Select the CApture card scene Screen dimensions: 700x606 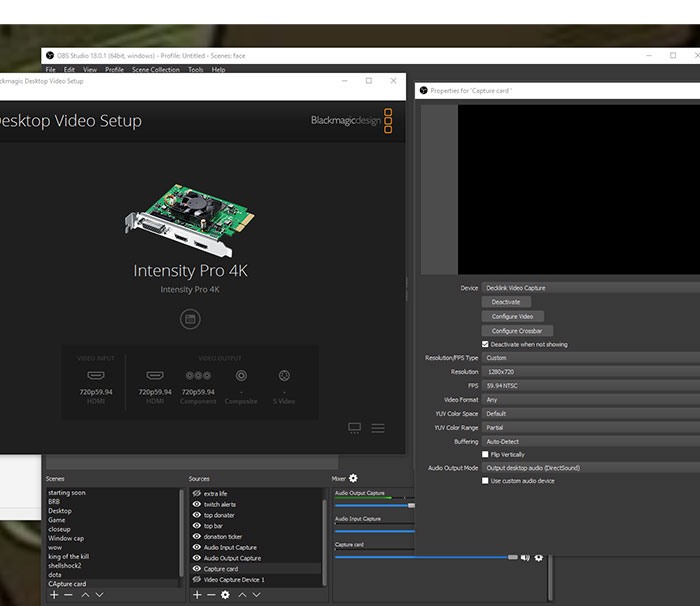pos(112,584)
